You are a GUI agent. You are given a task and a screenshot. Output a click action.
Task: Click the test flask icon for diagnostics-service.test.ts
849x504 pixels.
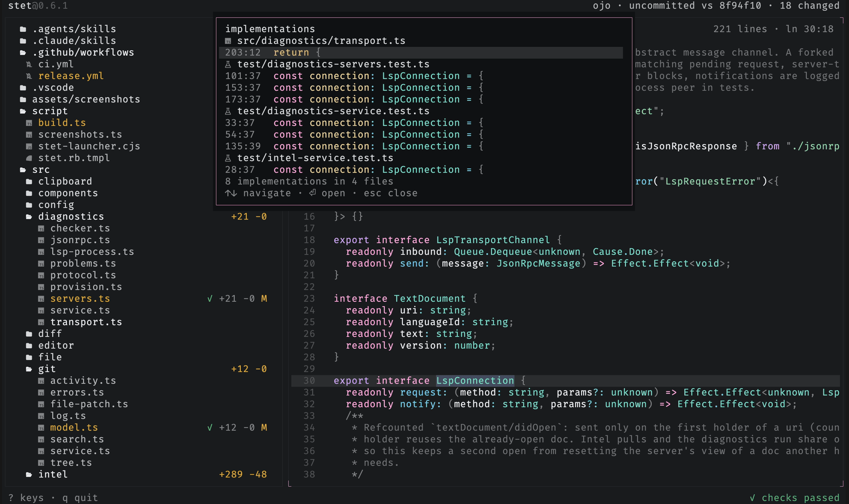228,111
